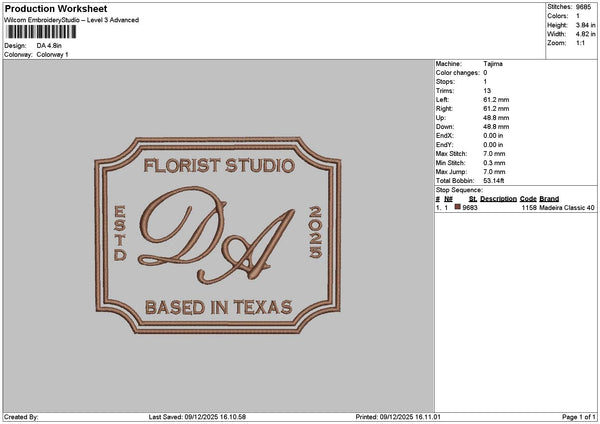Click the 'Code' column header
Screen dimensions: 600x424
pos(528,199)
